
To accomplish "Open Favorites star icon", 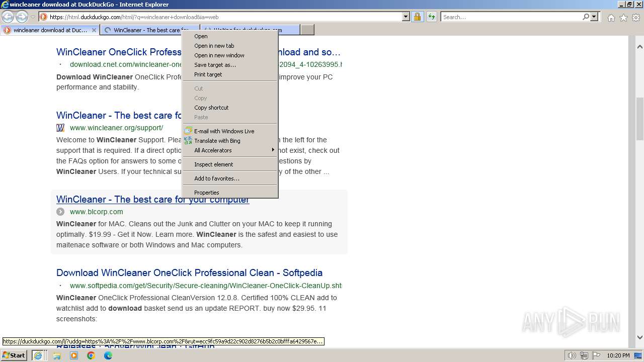I will [x=623, y=18].
